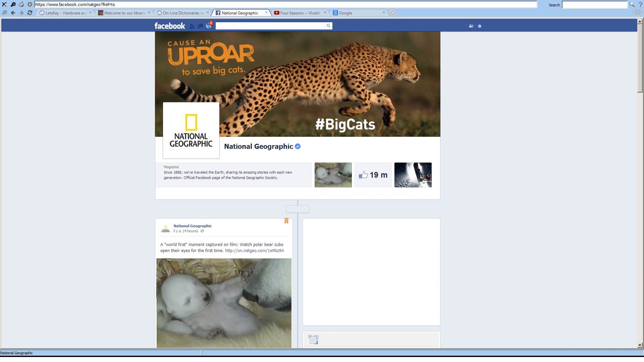
Task: Open Facebook messages icon
Action: [200, 26]
